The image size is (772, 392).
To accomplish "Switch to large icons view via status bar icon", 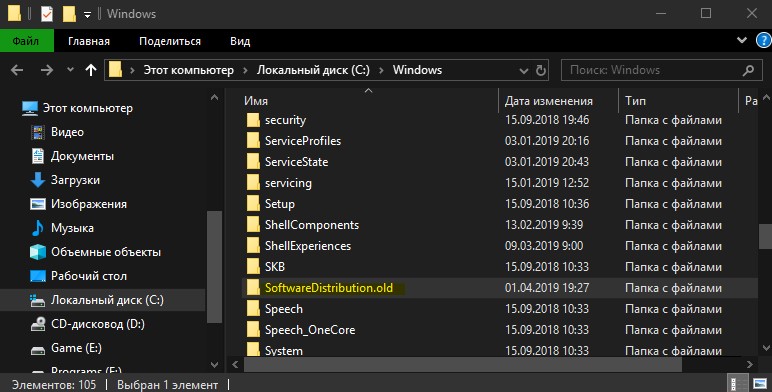I will (760, 384).
